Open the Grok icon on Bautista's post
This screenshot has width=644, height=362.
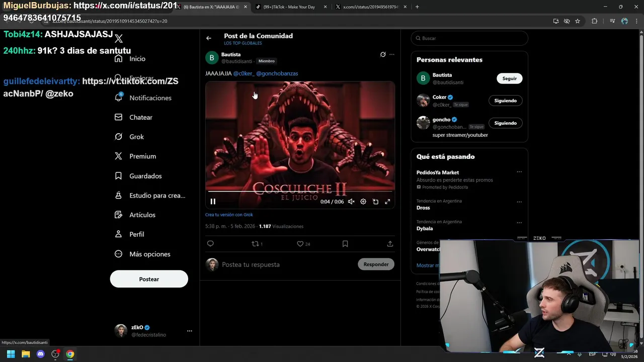pos(383,54)
